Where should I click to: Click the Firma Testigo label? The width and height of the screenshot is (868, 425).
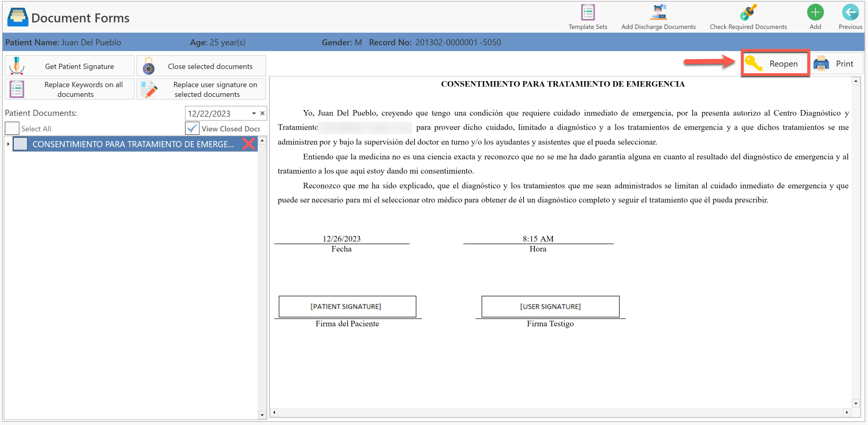550,323
